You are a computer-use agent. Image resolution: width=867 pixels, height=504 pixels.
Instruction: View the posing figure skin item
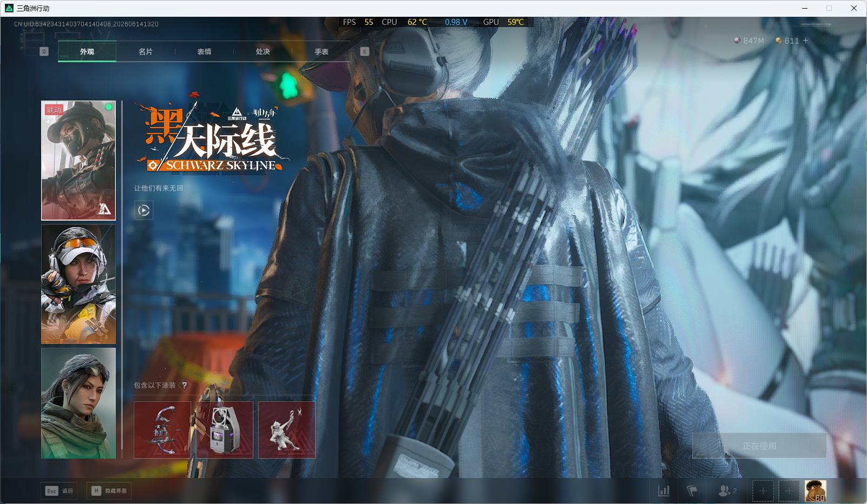pyautogui.click(x=287, y=430)
